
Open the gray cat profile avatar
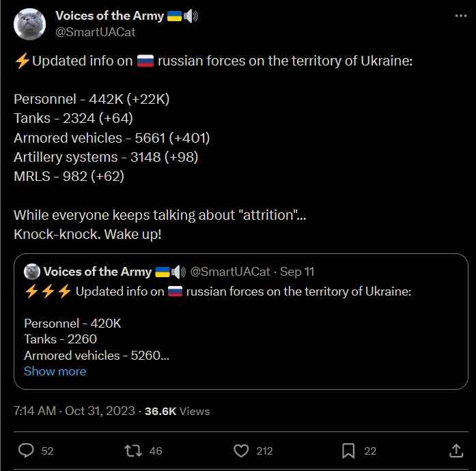coord(29,25)
